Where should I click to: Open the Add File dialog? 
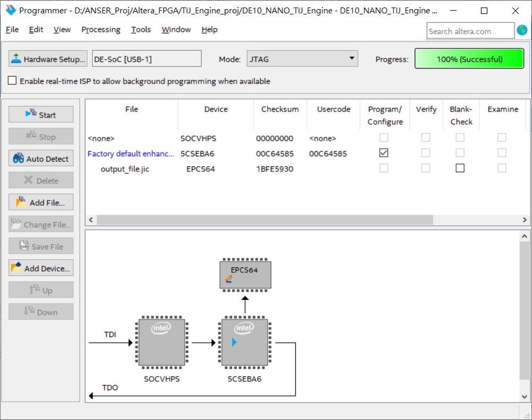pyautogui.click(x=40, y=203)
